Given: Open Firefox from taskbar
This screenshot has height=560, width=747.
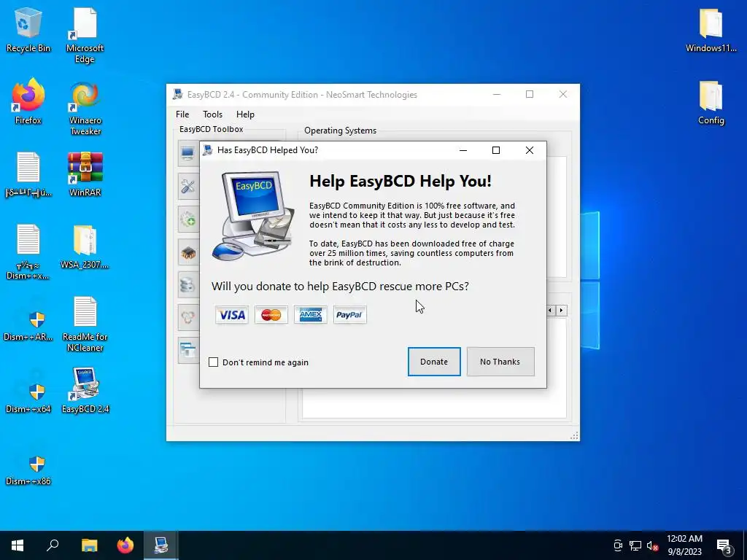Looking at the screenshot, I should (125, 545).
